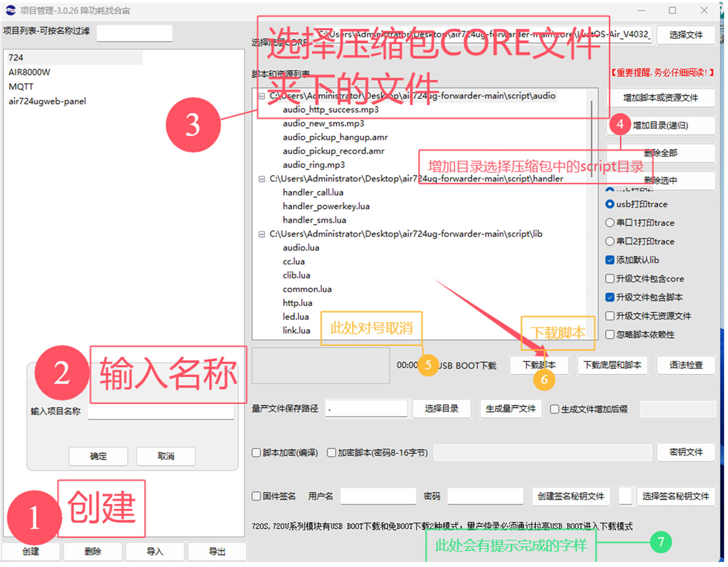Click 删除全部 button
This screenshot has width=728, height=567.
point(661,153)
